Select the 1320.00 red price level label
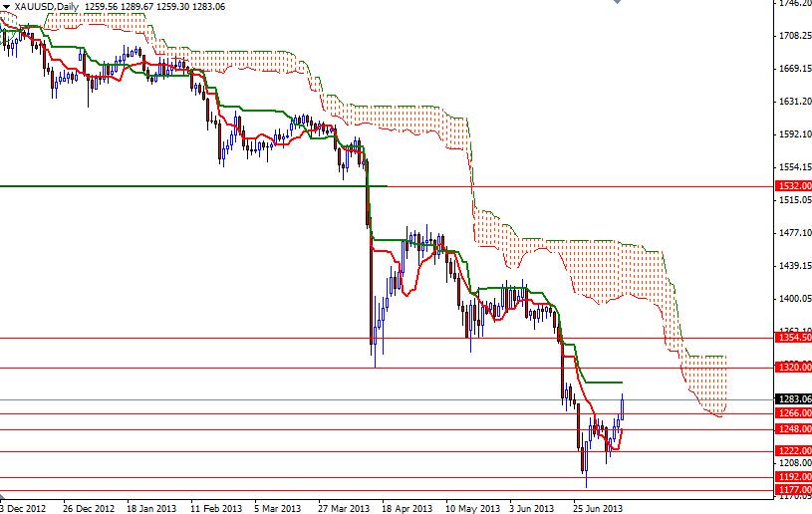 (793, 368)
